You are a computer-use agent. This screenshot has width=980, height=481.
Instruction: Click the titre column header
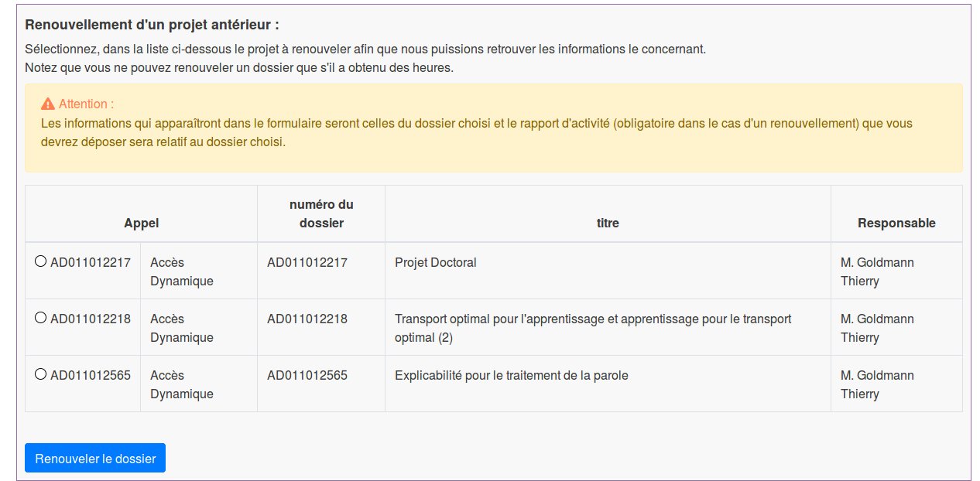point(608,223)
